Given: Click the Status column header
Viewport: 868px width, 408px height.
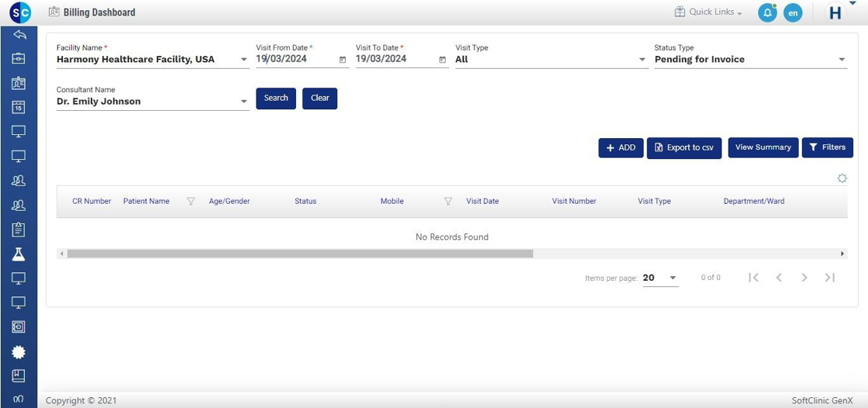Looking at the screenshot, I should tap(305, 201).
